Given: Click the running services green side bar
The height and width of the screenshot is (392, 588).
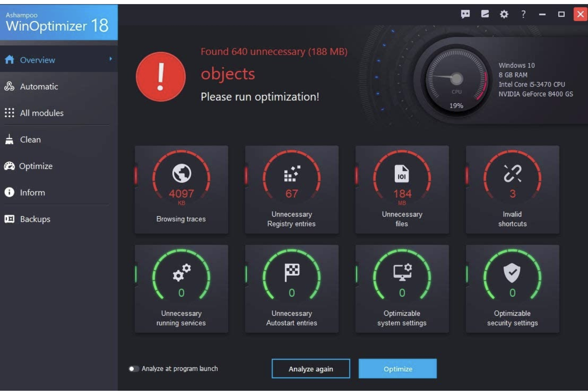Looking at the screenshot, I should [136, 274].
